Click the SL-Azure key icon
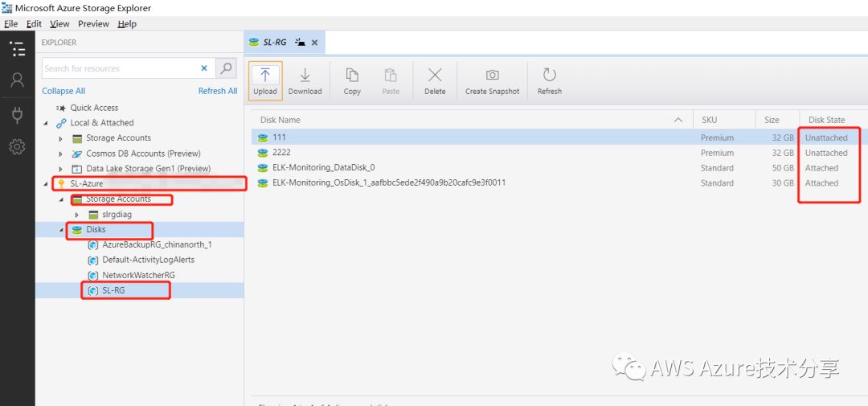Screen dimensions: 868x406 (x=61, y=184)
